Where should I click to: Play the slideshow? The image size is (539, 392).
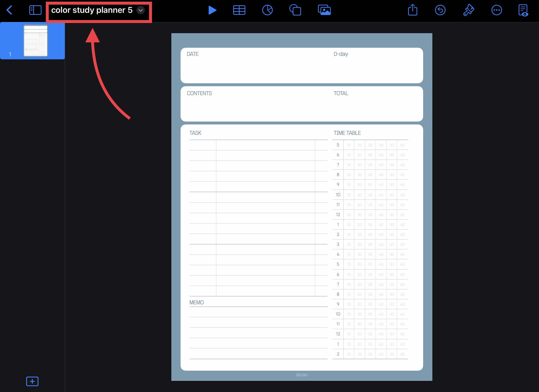(212, 10)
